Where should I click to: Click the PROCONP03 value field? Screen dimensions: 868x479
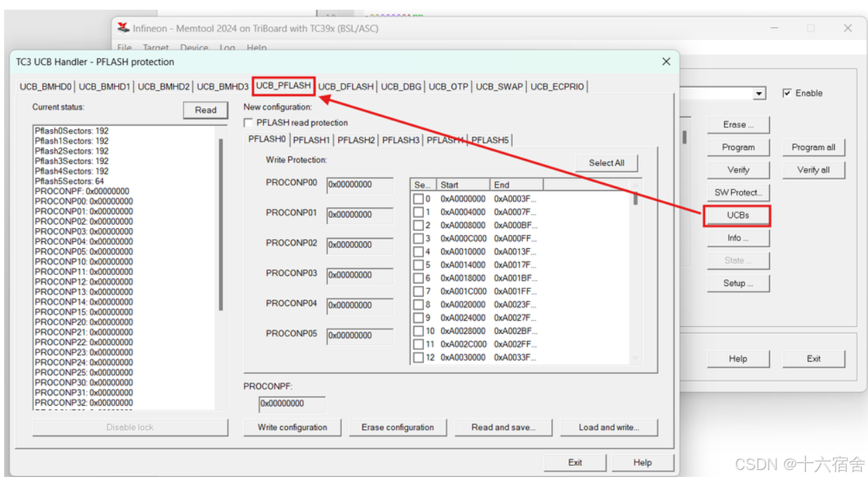[x=360, y=275]
